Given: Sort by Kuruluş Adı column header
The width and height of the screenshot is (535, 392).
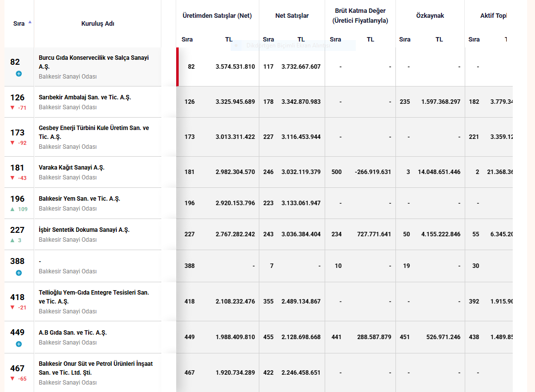Looking at the screenshot, I should [x=97, y=24].
